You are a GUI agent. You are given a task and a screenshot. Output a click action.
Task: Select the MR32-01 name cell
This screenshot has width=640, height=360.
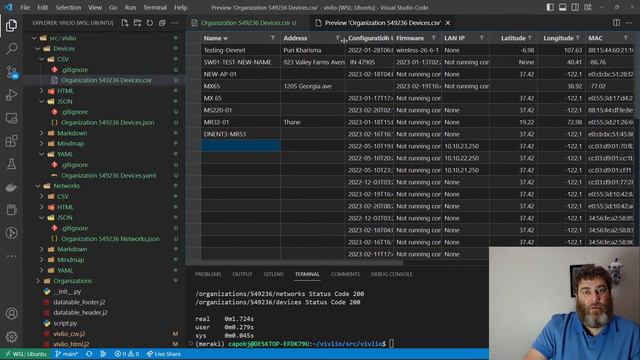[x=241, y=122]
